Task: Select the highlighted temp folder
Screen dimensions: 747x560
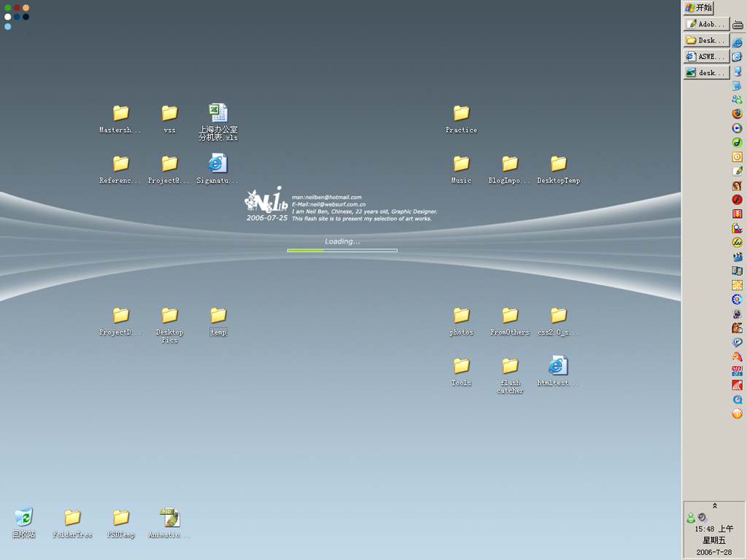Action: coord(218,322)
